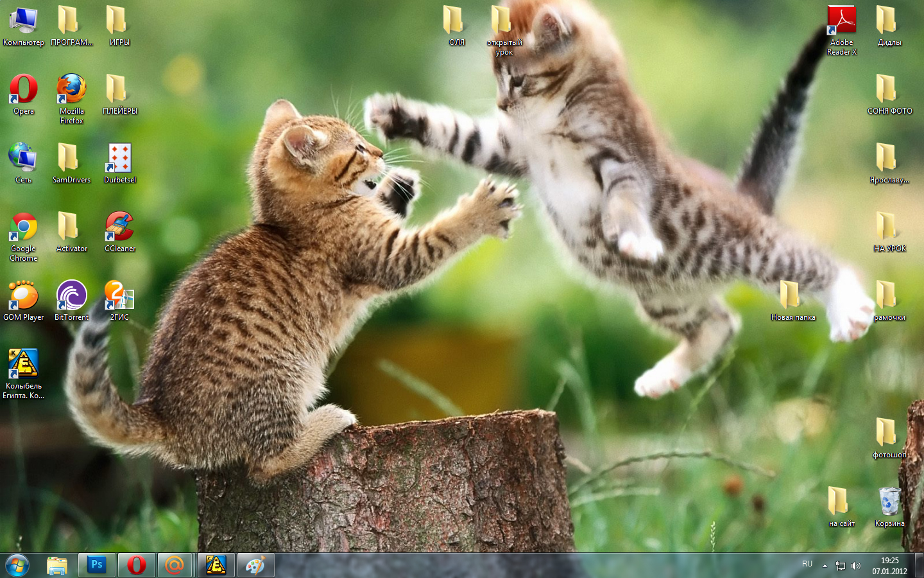Open the Windows Start menu button
Image resolution: width=924 pixels, height=578 pixels.
(17, 565)
